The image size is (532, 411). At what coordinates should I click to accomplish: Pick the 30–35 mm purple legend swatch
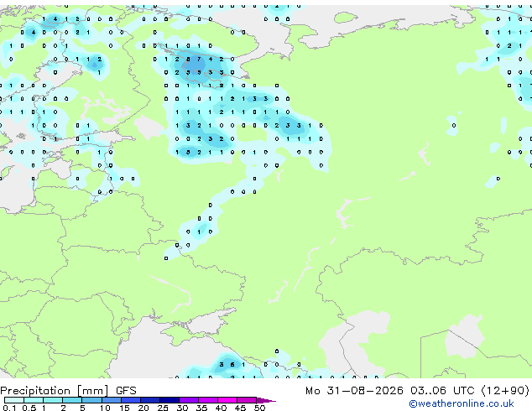coord(189,400)
